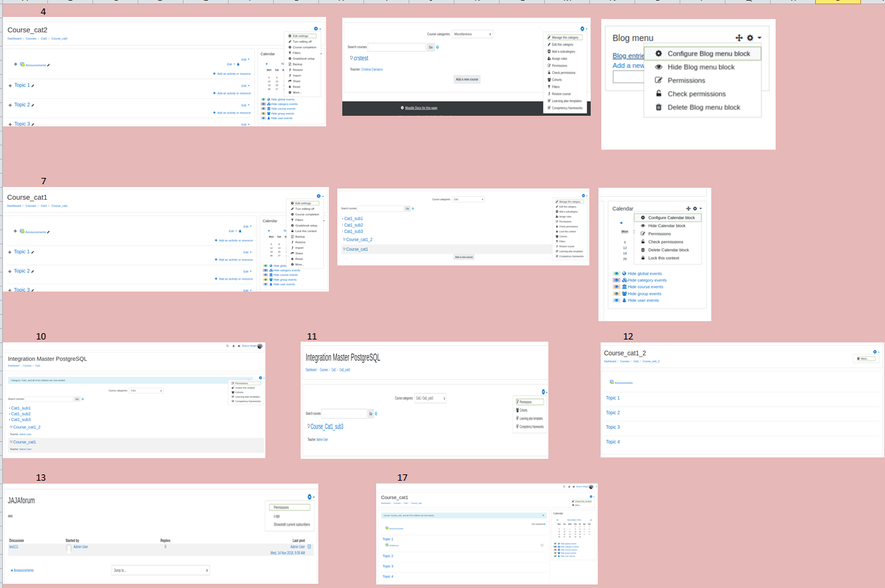Toggle eye for Hide user events below Delete Calendar block menu
885x588 pixels.
coord(617,300)
